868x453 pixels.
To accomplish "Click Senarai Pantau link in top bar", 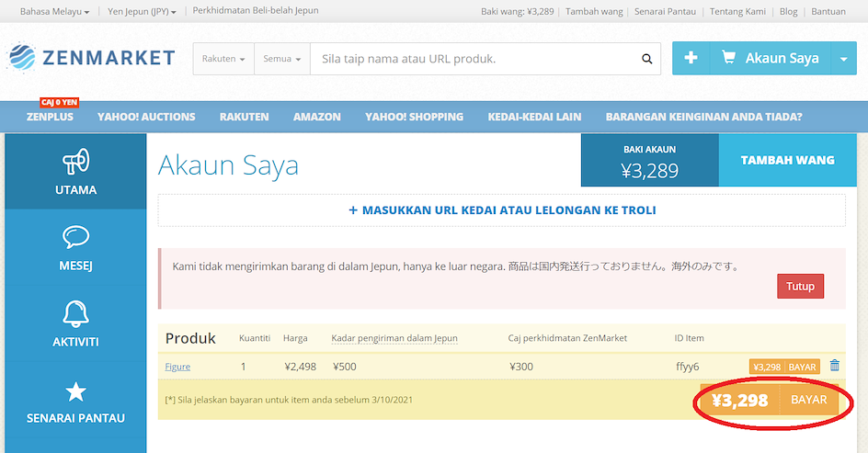I will 665,11.
